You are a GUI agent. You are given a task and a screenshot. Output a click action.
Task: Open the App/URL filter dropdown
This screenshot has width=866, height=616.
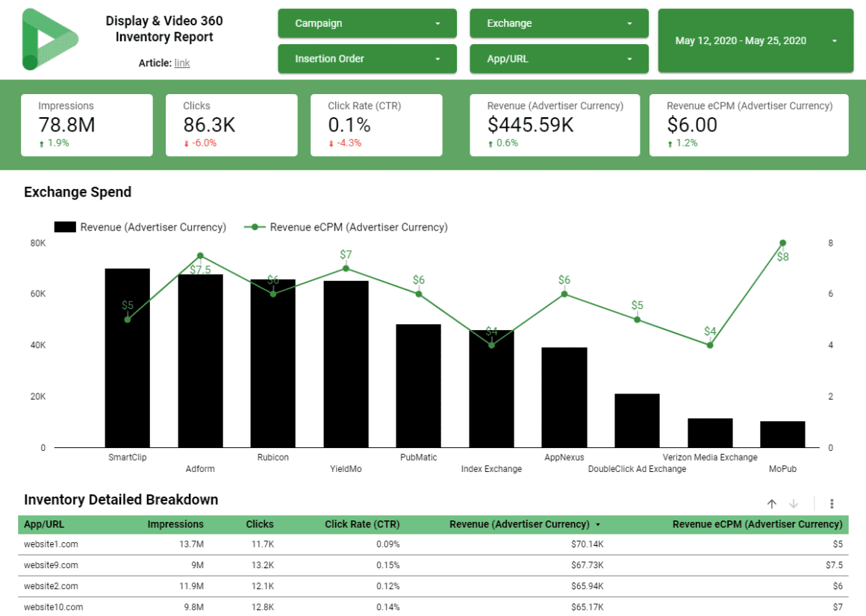[558, 58]
